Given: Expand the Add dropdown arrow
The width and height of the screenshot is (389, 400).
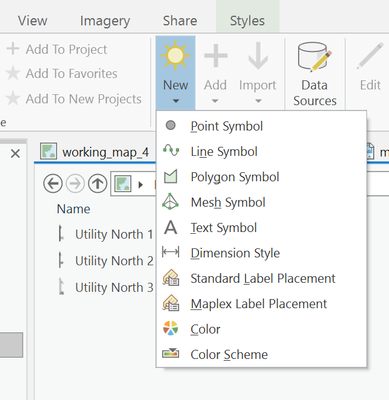Looking at the screenshot, I should 215,101.
